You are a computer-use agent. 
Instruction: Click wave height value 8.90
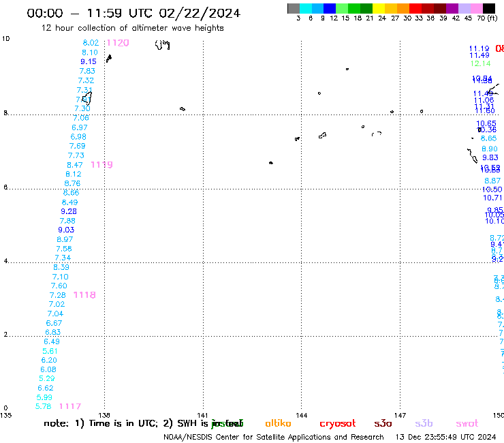pos(490,149)
